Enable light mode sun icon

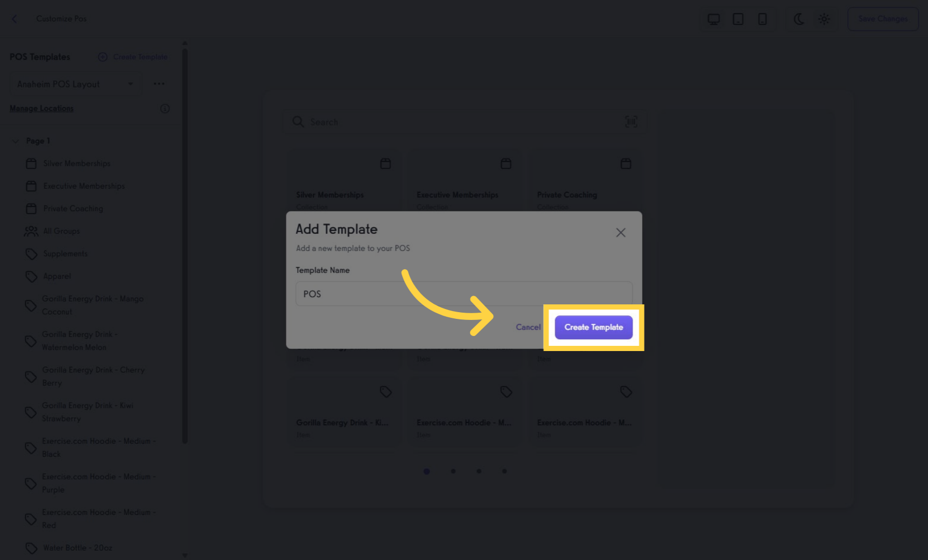[824, 19]
